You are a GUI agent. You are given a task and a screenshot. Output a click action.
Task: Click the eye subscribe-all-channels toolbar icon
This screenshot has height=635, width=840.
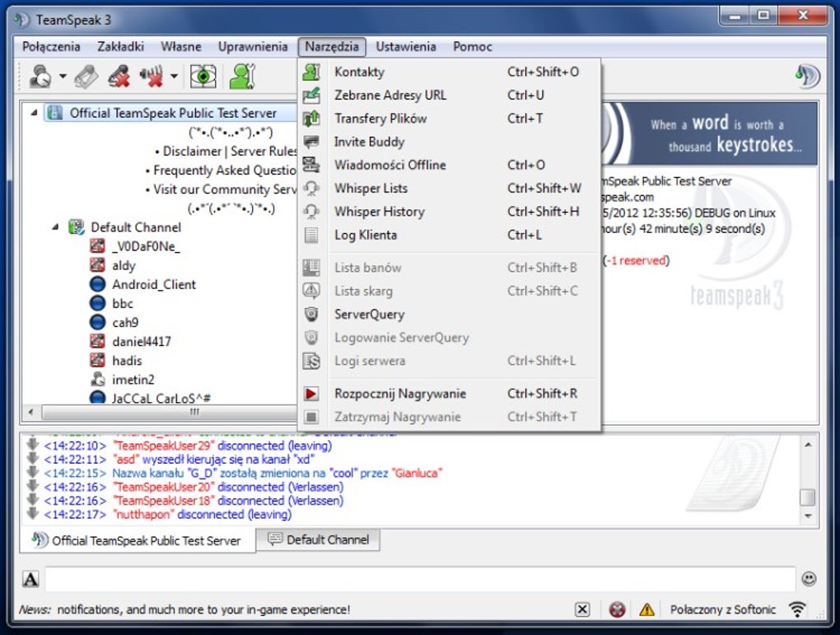click(x=203, y=76)
